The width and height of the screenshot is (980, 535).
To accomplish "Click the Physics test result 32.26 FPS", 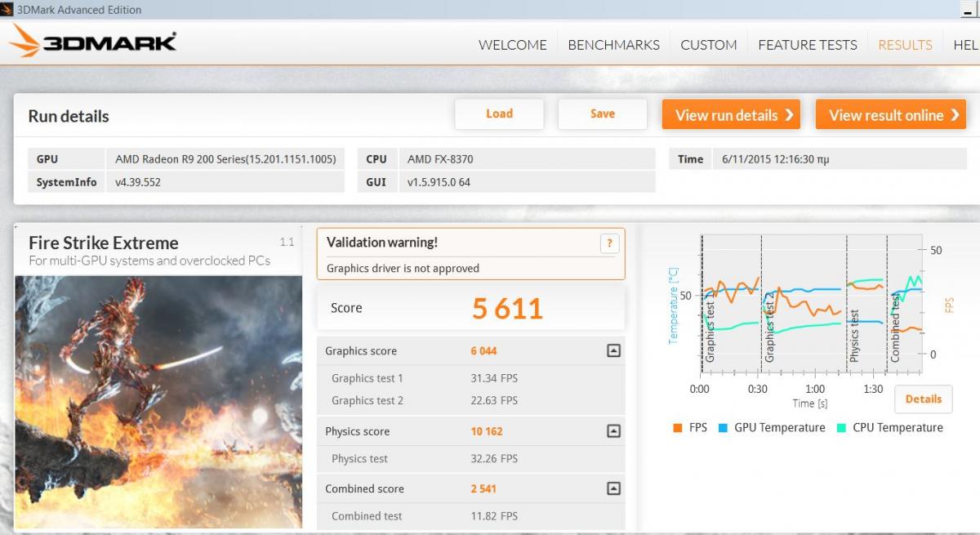I will click(494, 458).
